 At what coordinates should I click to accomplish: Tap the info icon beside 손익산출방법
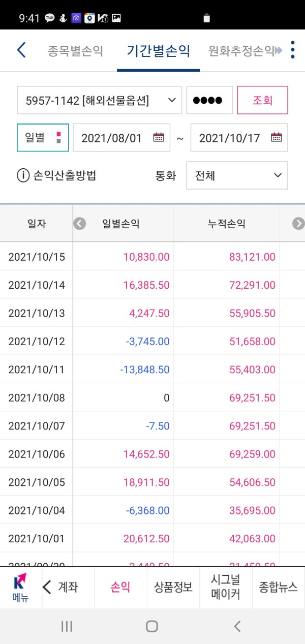click(x=23, y=176)
